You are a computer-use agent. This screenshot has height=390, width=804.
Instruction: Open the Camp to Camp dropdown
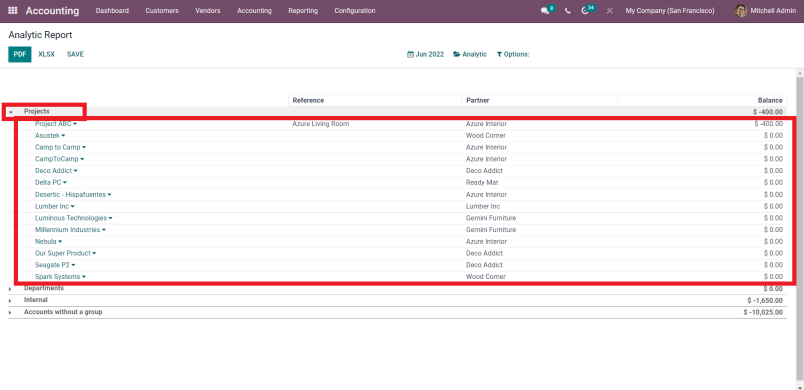(x=84, y=148)
